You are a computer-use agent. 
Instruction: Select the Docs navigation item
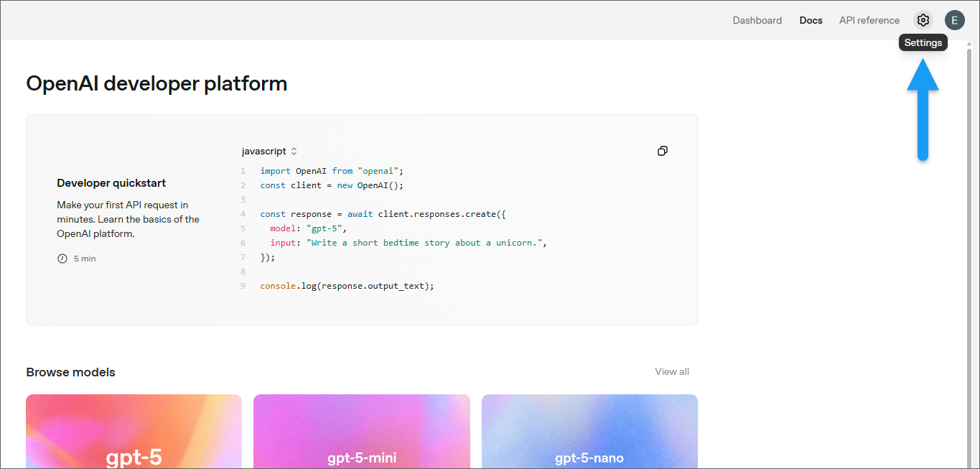coord(811,20)
